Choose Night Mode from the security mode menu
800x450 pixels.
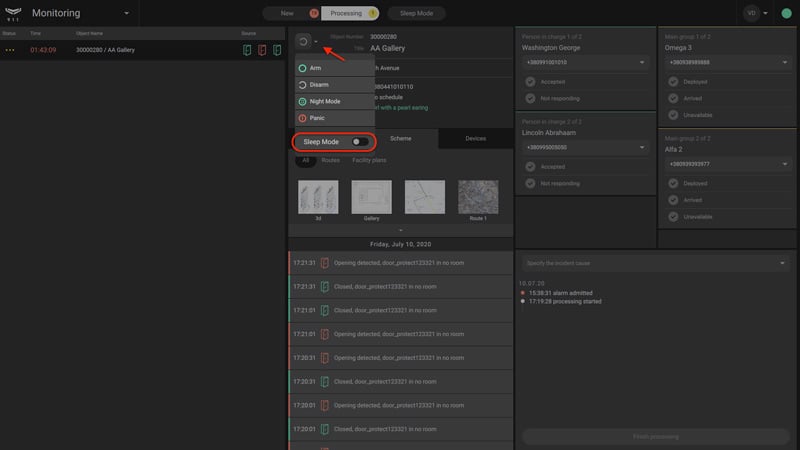coord(335,102)
